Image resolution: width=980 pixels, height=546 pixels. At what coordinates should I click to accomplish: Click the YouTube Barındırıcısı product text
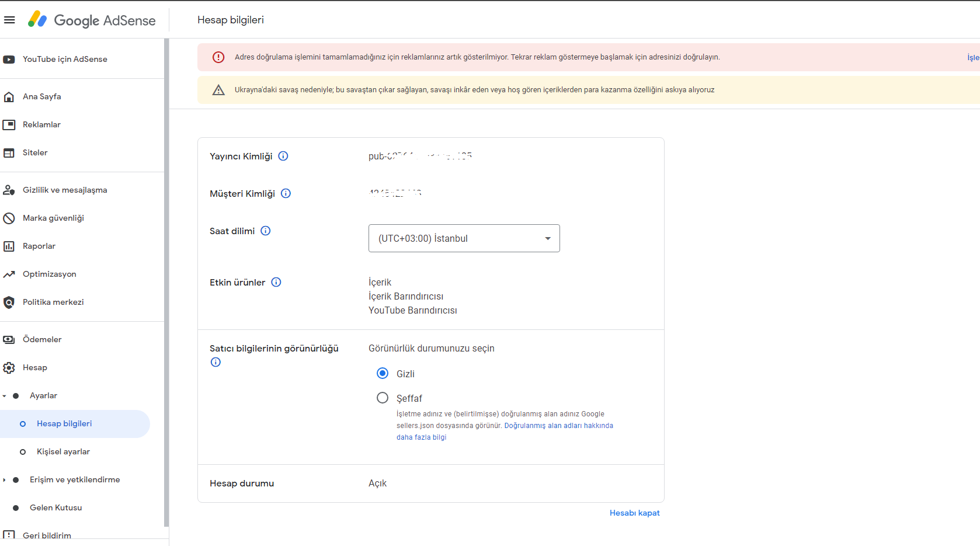click(413, 311)
